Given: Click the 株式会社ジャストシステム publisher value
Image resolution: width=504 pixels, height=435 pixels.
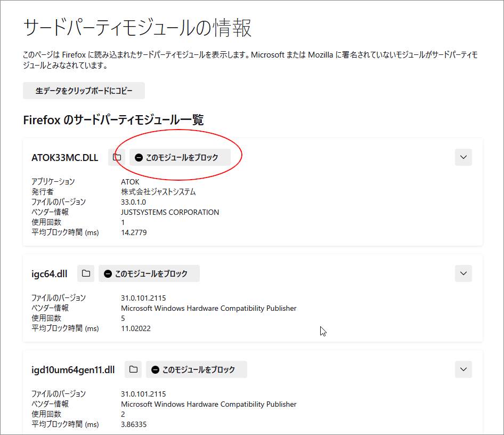Looking at the screenshot, I should (158, 192).
